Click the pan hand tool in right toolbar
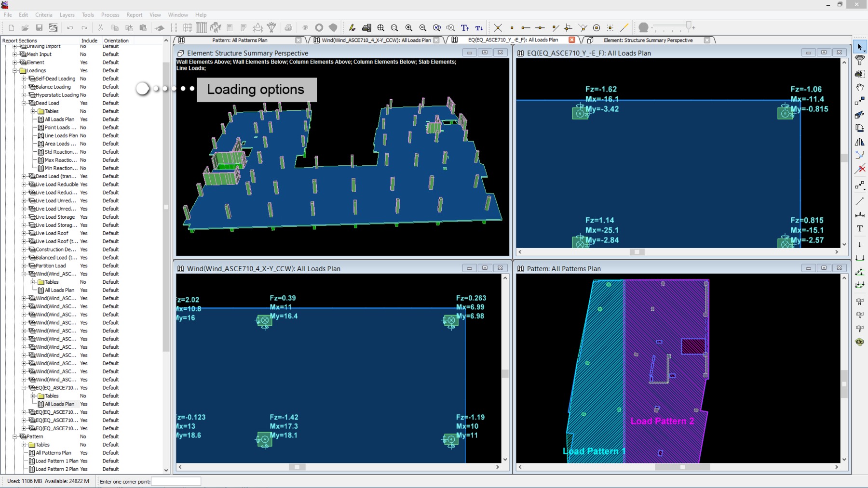Image resolution: width=868 pixels, height=488 pixels. 859,87
